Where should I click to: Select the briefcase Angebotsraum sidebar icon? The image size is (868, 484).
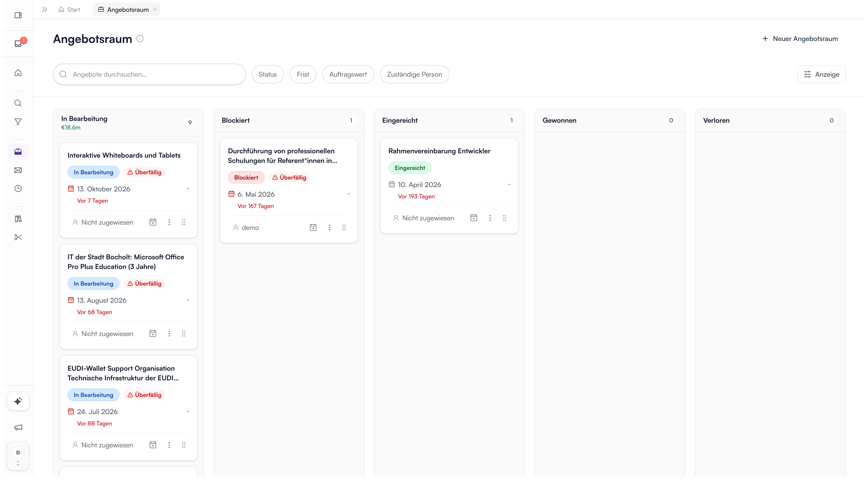click(18, 152)
